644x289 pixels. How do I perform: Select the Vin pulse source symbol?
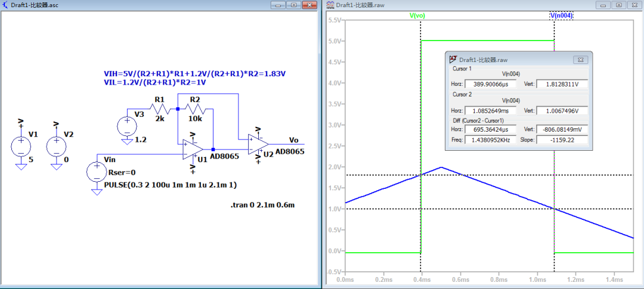(x=96, y=173)
